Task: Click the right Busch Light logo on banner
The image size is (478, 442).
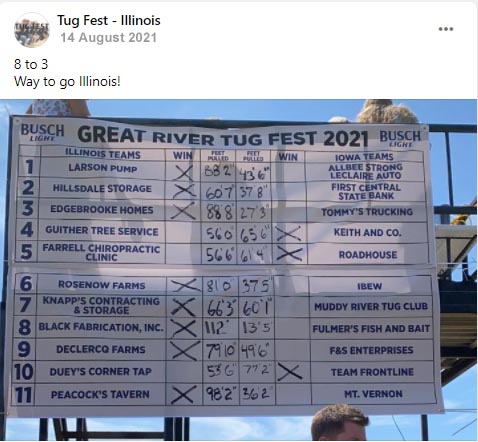Action: (x=400, y=138)
